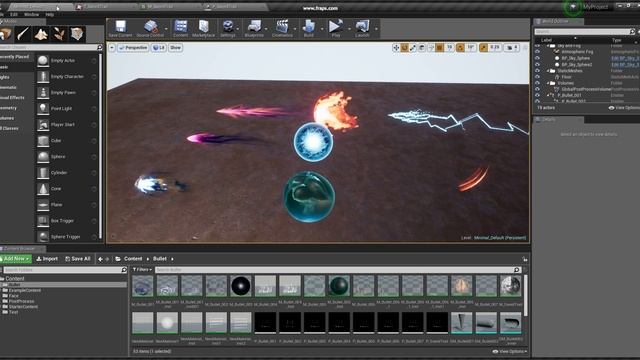Select the rotate gizmo icon in viewport
The height and width of the screenshot is (360, 640).
click(x=404, y=48)
